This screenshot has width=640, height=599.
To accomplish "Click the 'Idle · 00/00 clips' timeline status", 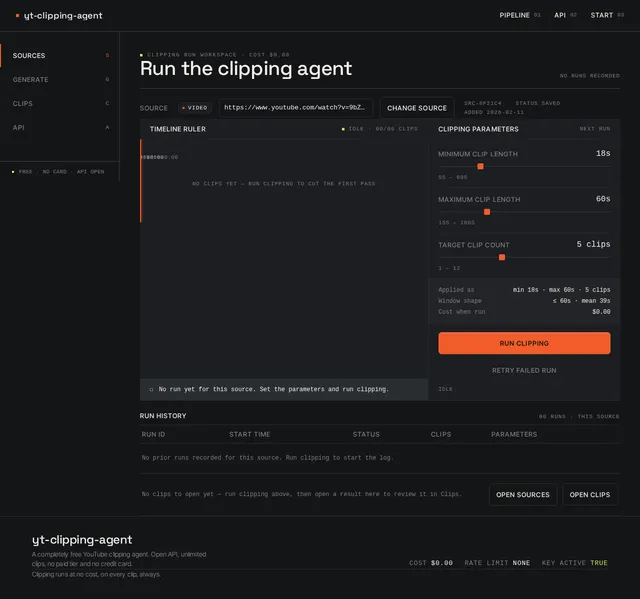I will [380, 129].
